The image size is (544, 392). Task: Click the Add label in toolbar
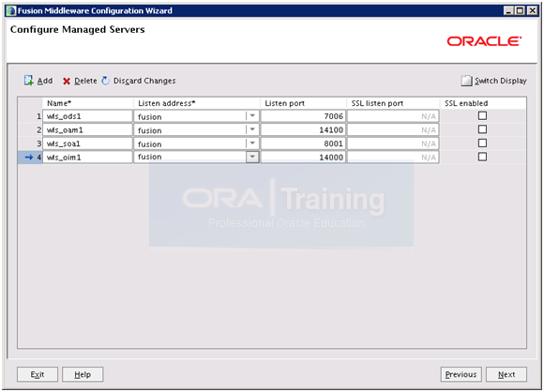(45, 81)
